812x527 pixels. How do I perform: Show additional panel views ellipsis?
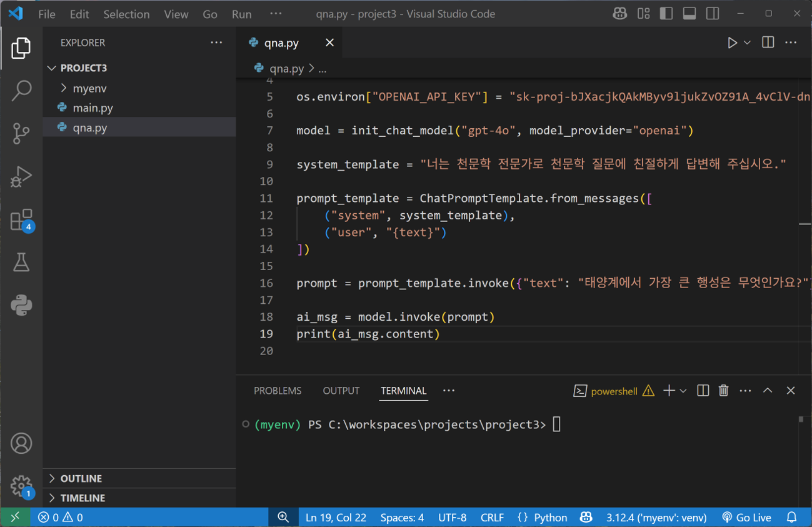pyautogui.click(x=449, y=391)
